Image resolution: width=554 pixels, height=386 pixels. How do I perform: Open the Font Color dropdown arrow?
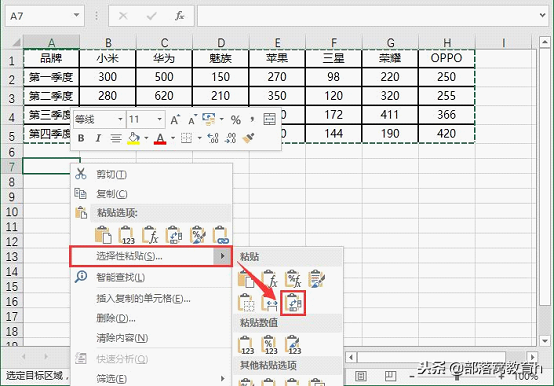point(173,138)
